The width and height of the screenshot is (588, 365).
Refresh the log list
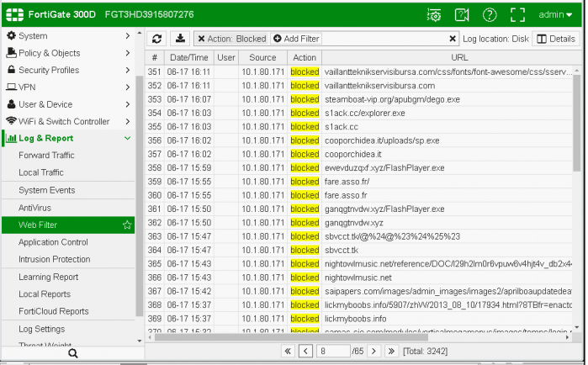point(156,39)
